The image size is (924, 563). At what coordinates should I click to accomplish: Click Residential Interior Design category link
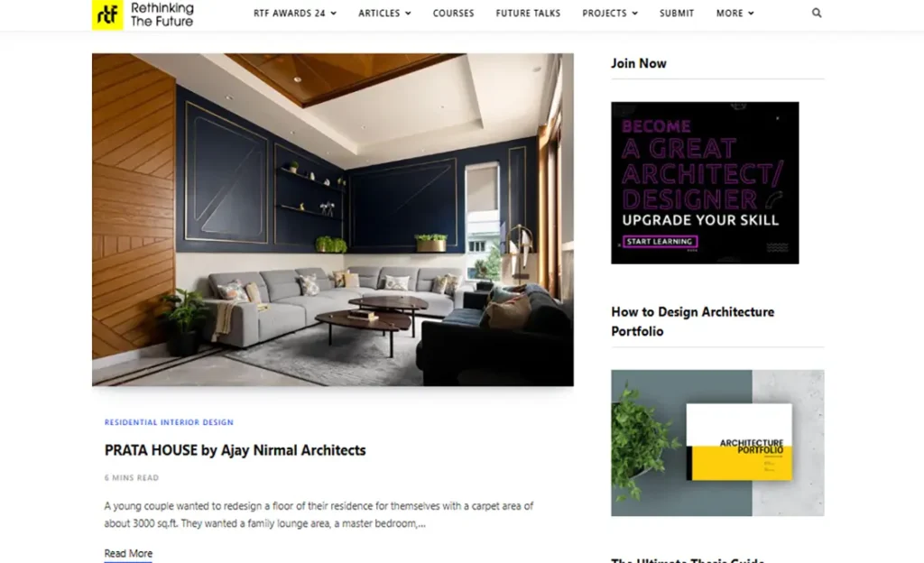169,422
